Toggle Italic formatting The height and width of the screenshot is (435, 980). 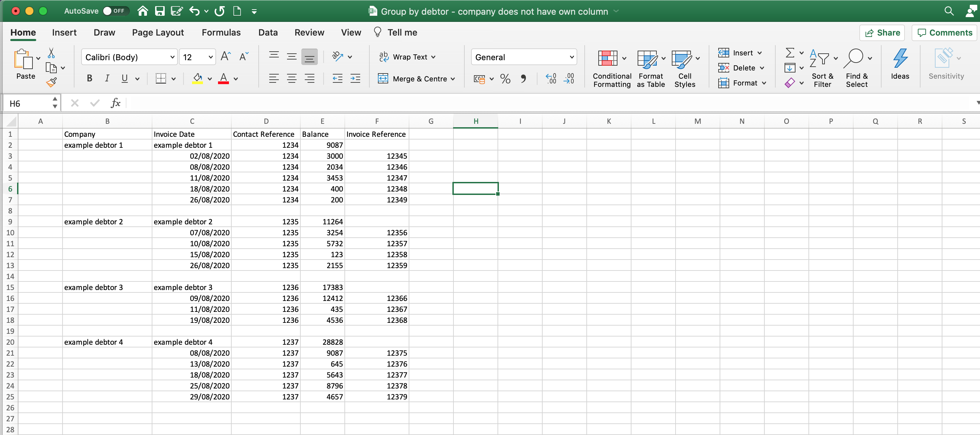(x=107, y=78)
